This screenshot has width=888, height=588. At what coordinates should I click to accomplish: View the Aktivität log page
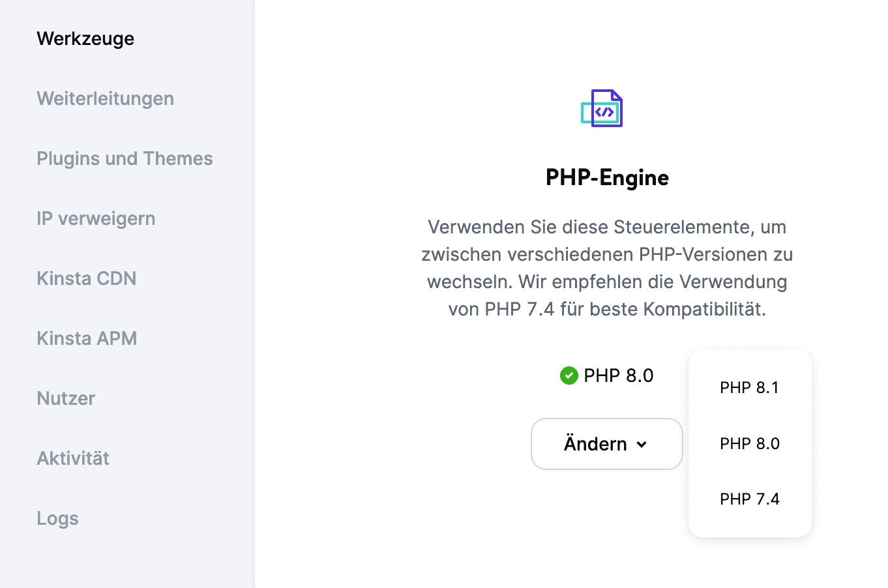[x=72, y=459]
